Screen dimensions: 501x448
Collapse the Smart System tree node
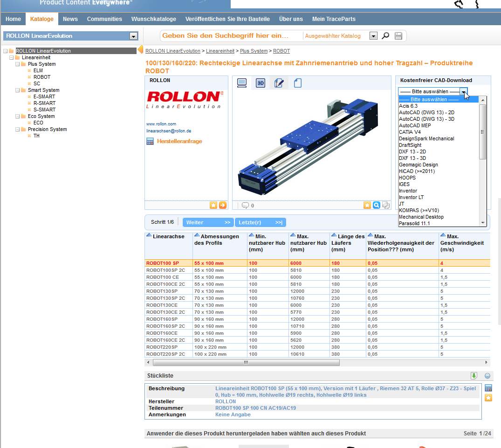(18, 90)
